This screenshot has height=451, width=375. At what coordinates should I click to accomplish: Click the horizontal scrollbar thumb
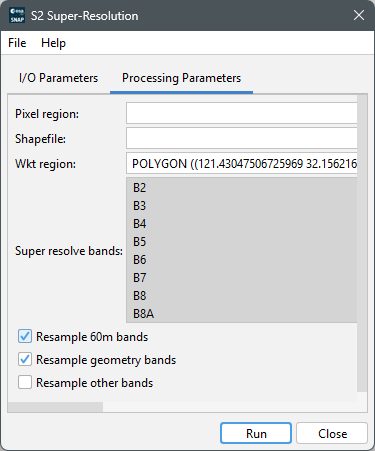coord(55,407)
